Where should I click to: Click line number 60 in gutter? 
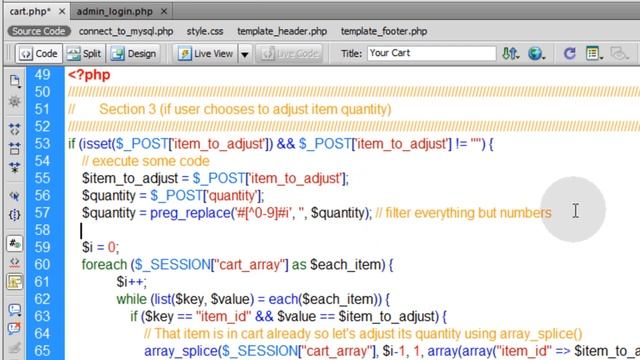pos(42,264)
